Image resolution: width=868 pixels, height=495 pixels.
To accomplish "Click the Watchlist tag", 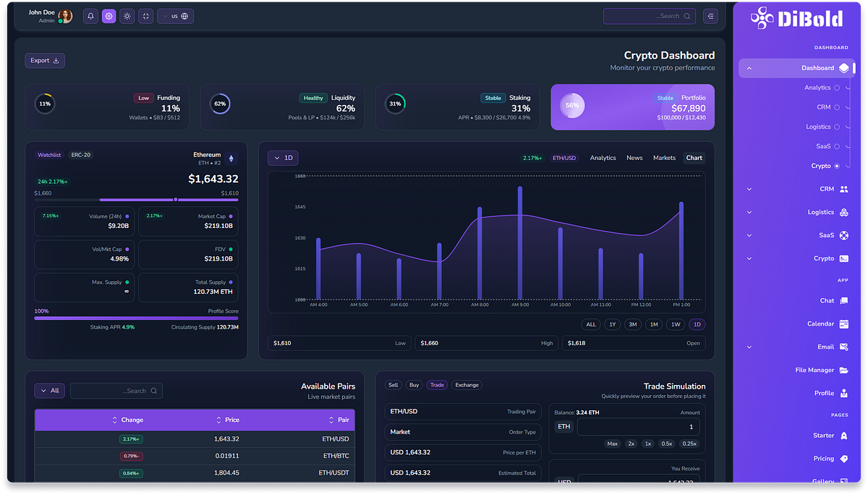I will click(x=49, y=155).
